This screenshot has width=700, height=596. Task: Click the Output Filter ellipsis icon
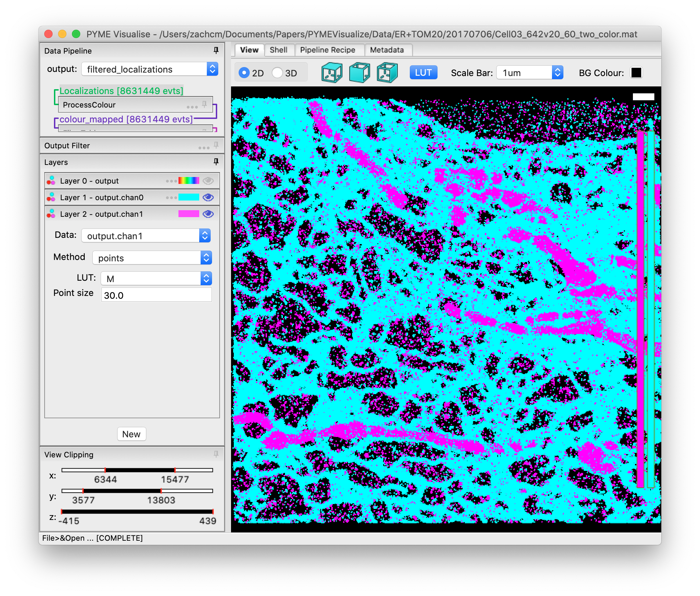click(204, 148)
